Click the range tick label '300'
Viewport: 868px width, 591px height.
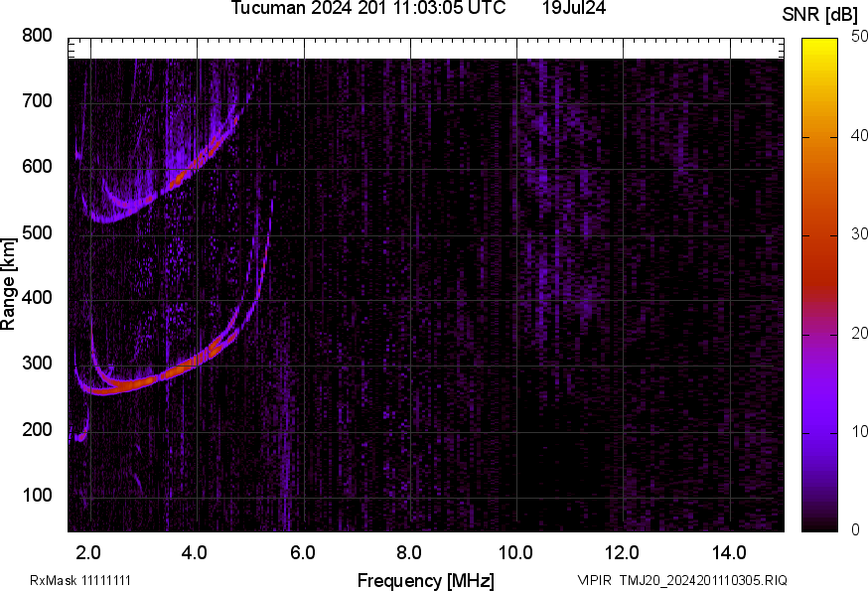click(x=37, y=364)
